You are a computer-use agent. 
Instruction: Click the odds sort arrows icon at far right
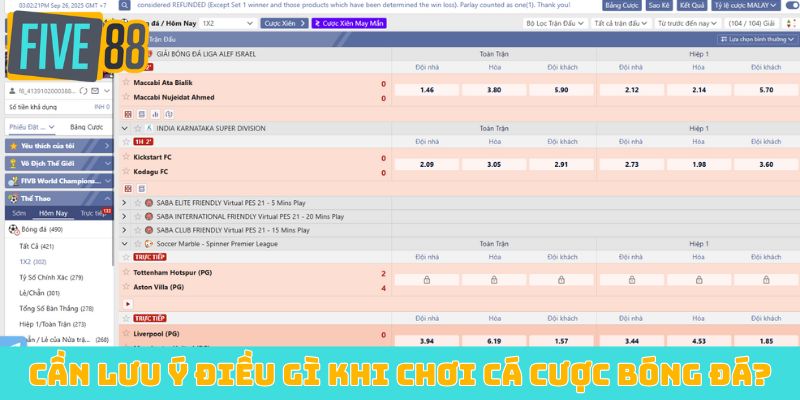[x=791, y=23]
